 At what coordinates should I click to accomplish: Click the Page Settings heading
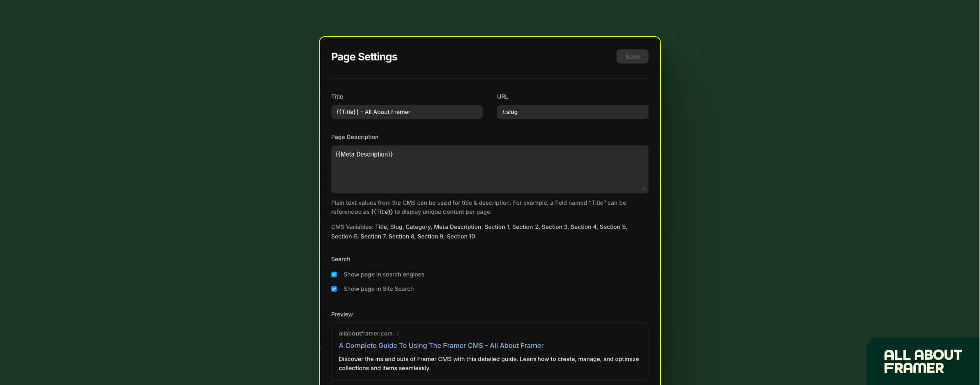(364, 57)
